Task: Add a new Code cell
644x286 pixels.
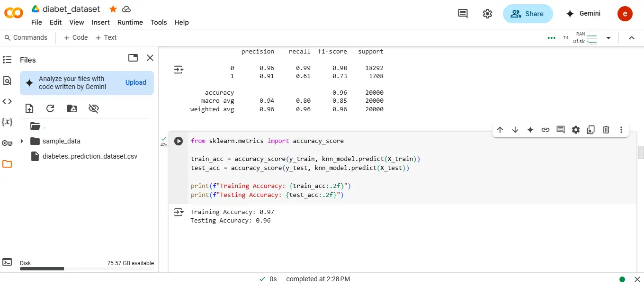Action: pyautogui.click(x=76, y=37)
